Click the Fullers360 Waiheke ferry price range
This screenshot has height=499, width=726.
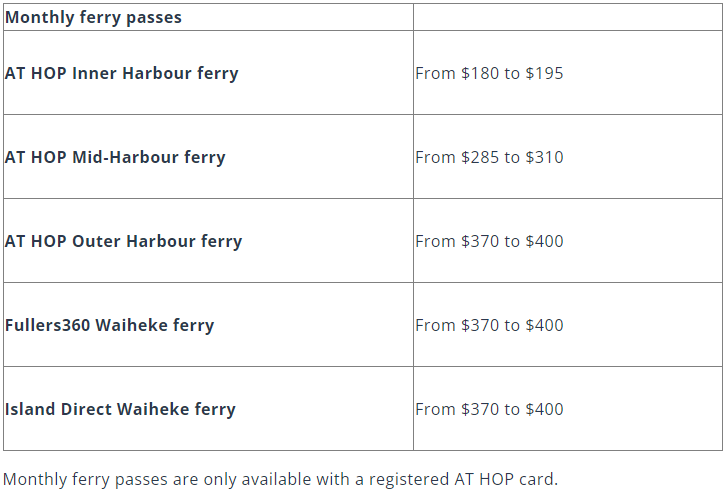pos(489,325)
